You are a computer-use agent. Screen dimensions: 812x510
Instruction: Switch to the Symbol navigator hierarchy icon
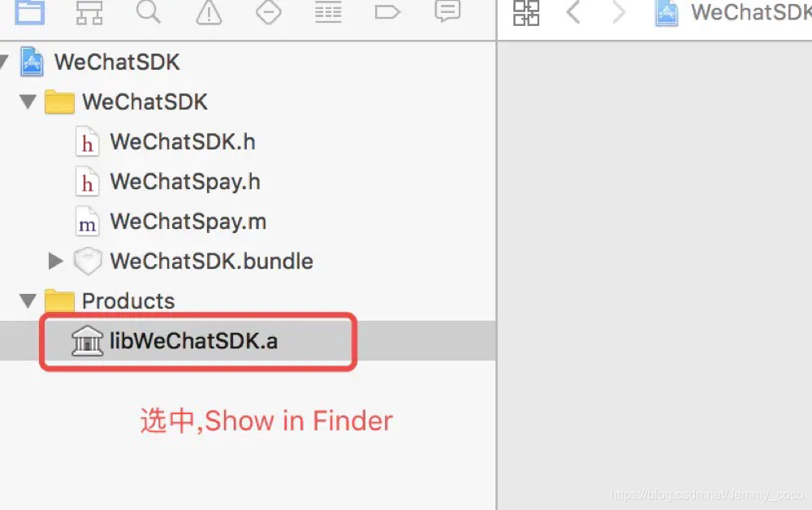point(89,12)
